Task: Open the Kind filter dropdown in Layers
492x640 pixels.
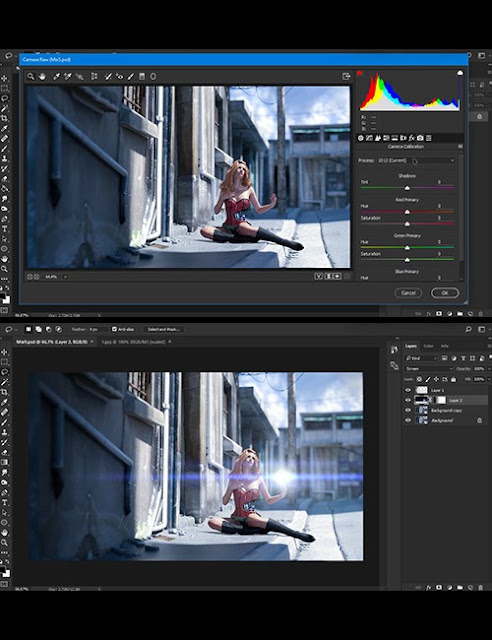Action: pyautogui.click(x=421, y=358)
